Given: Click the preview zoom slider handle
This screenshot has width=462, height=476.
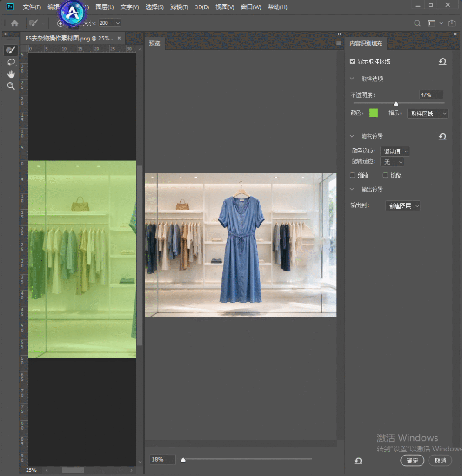Looking at the screenshot, I should click(x=183, y=460).
